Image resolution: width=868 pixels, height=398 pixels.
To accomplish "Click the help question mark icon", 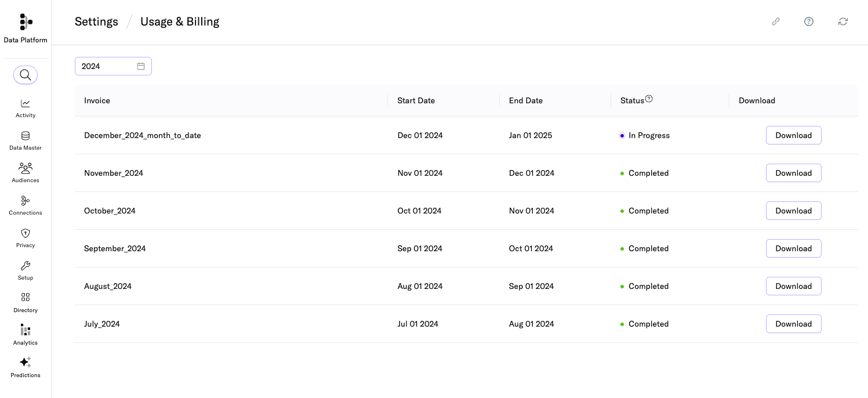I will tap(809, 21).
